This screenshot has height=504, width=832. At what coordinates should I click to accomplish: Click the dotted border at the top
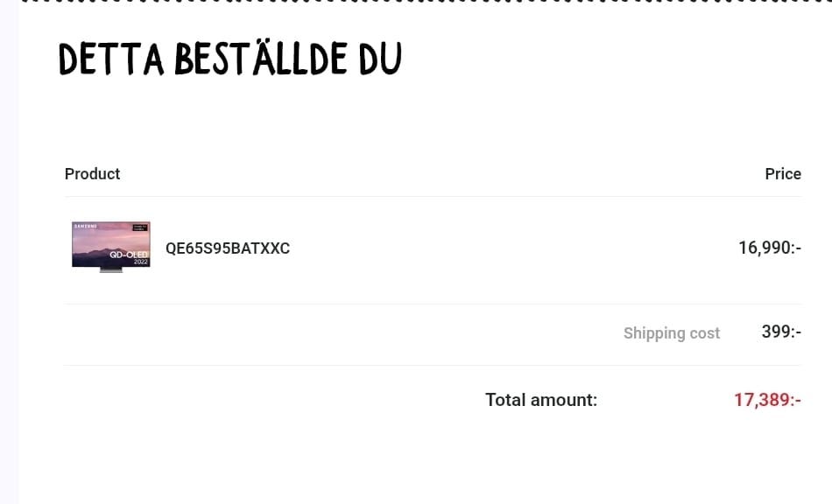(420, 3)
